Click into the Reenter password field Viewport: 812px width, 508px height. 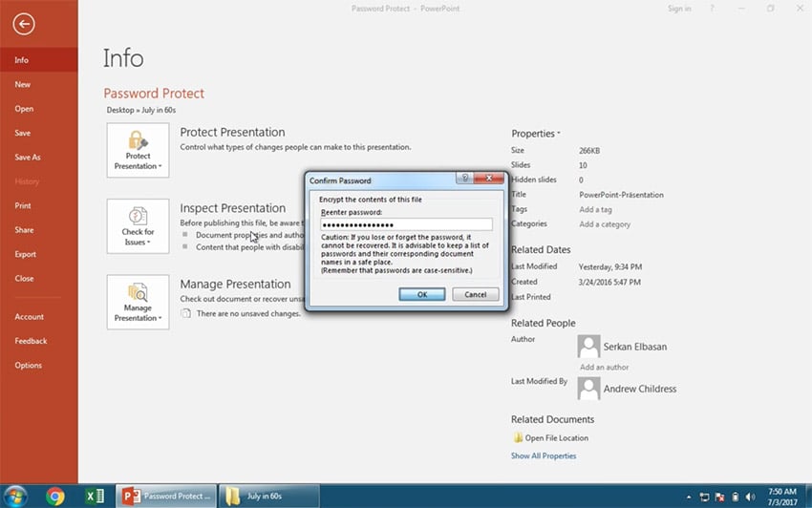407,224
